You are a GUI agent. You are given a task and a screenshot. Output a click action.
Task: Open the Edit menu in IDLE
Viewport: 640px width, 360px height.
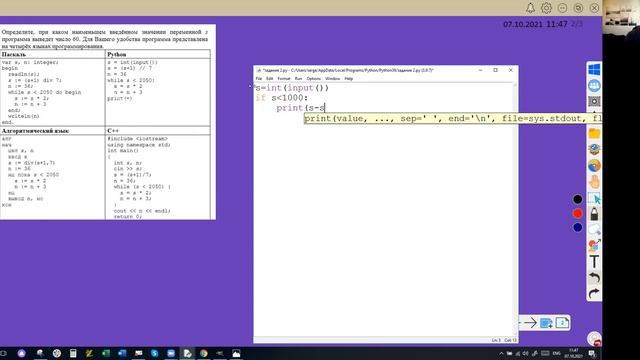click(x=270, y=78)
